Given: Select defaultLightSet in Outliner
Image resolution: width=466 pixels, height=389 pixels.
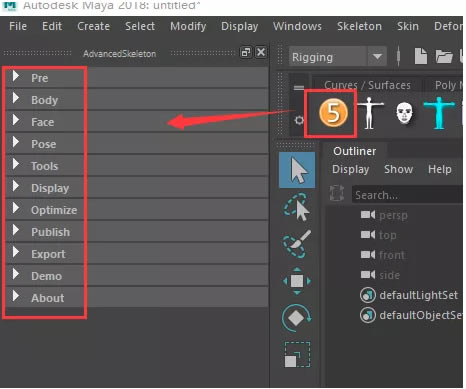Looking at the screenshot, I should (418, 295).
